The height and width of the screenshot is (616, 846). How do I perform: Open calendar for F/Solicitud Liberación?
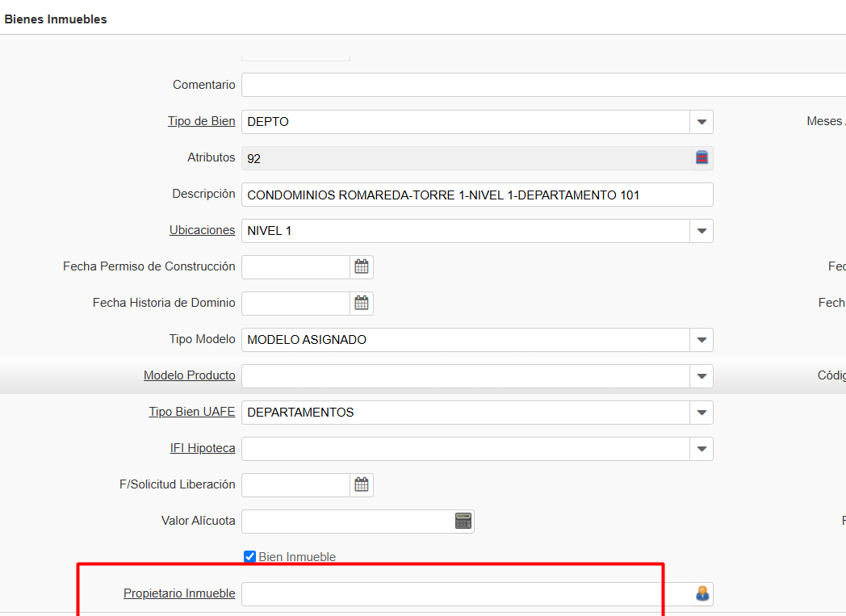pos(362,484)
